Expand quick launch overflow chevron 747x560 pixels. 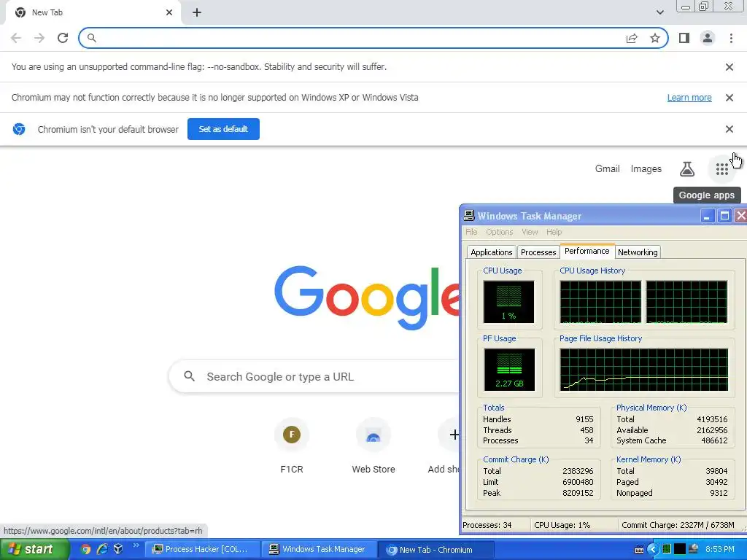pos(136,545)
